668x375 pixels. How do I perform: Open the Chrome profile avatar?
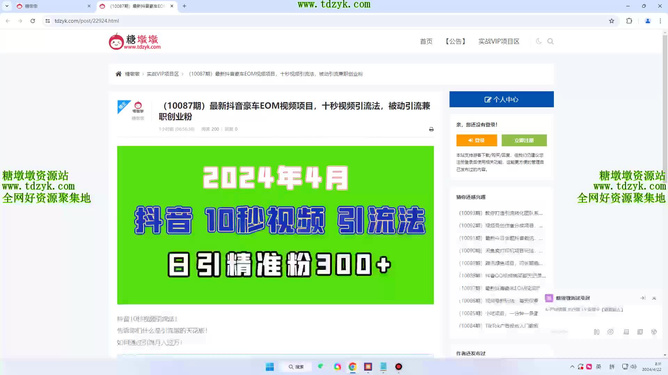(x=648, y=20)
